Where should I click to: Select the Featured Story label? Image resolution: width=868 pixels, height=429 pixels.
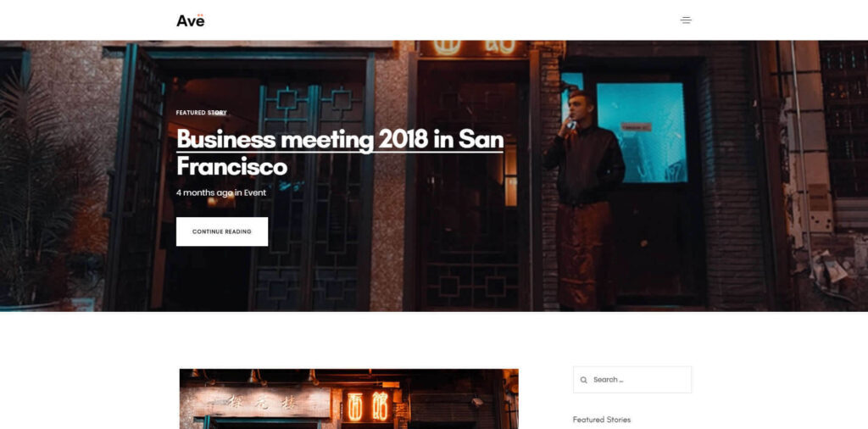pos(202,113)
